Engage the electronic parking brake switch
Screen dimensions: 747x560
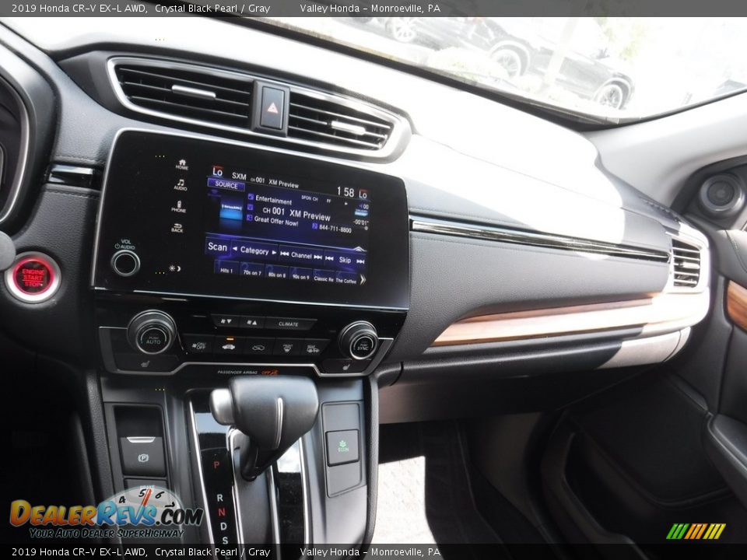[x=142, y=457]
